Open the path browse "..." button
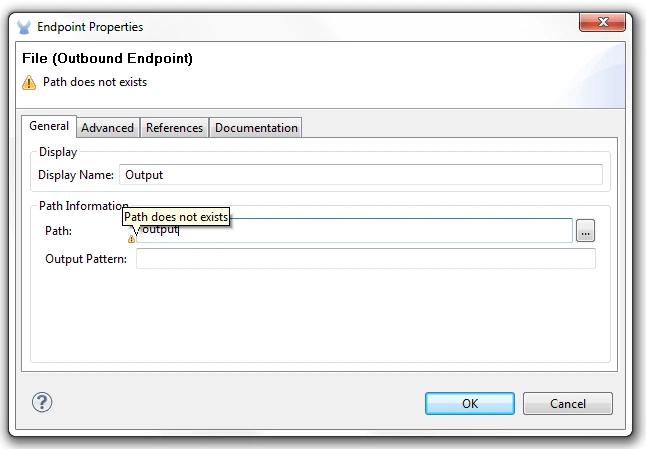Image resolution: width=646 pixels, height=449 pixels. (x=585, y=231)
